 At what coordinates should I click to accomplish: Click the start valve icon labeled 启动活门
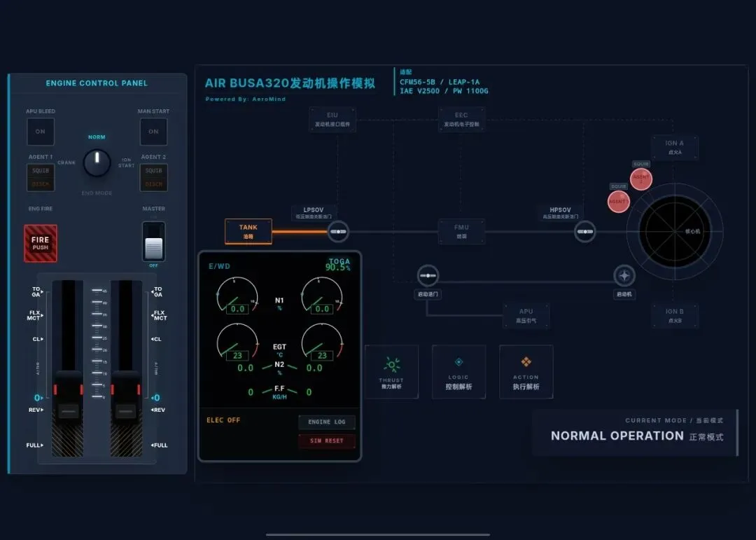point(428,275)
